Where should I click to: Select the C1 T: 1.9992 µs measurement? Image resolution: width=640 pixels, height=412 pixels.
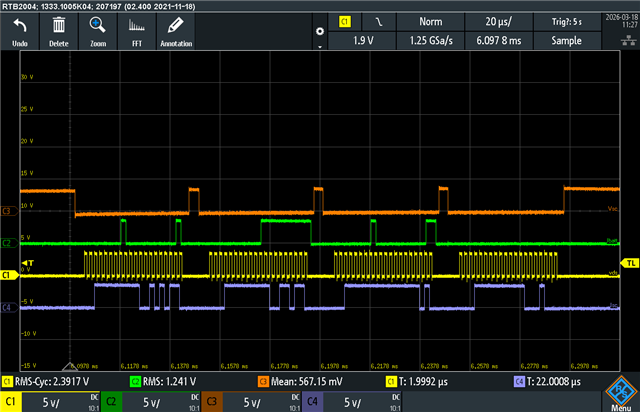pyautogui.click(x=417, y=382)
